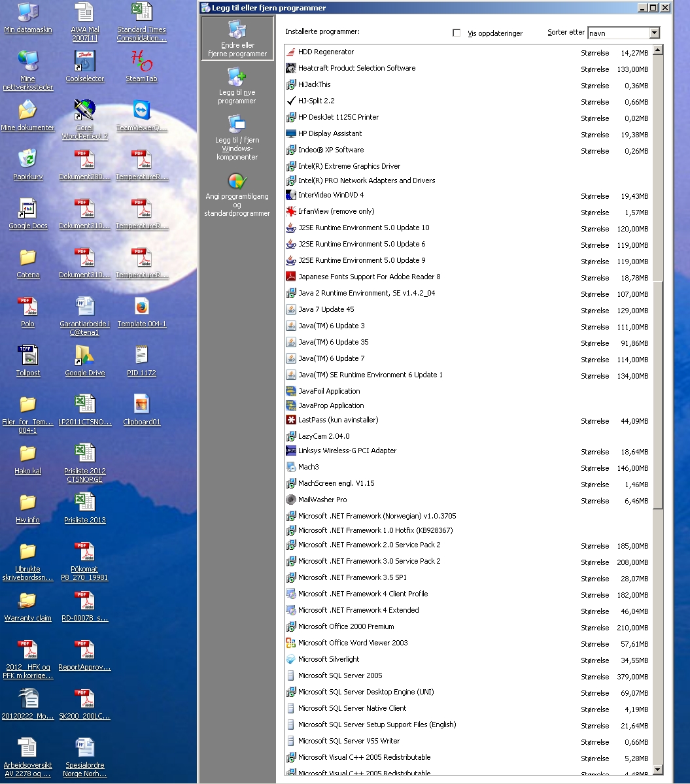This screenshot has height=784, width=690.
Task: Select Java(TM) 6 Update 35 entry
Action: click(468, 343)
